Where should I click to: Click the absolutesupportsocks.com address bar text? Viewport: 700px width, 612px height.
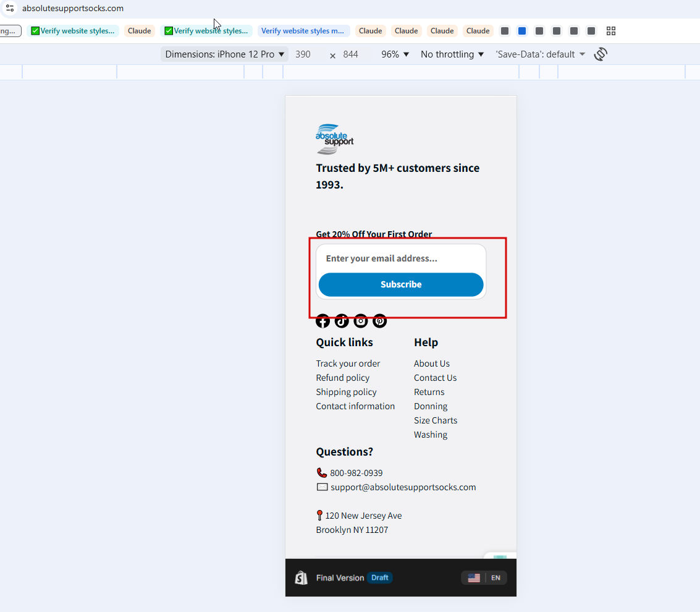click(x=73, y=8)
